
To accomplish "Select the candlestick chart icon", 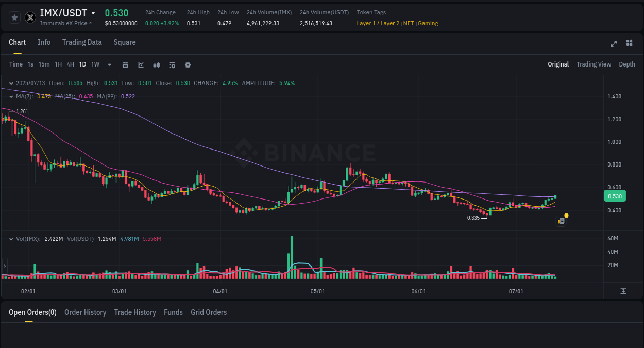I will coord(157,64).
